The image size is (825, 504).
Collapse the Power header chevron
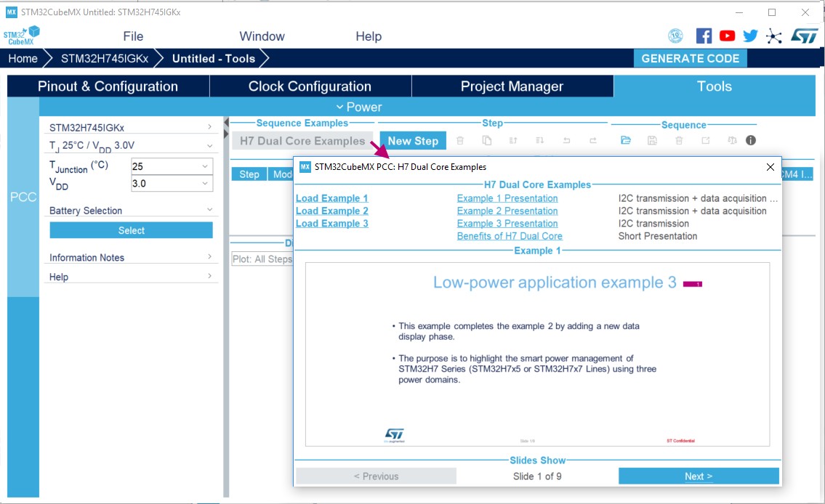pyautogui.click(x=340, y=107)
